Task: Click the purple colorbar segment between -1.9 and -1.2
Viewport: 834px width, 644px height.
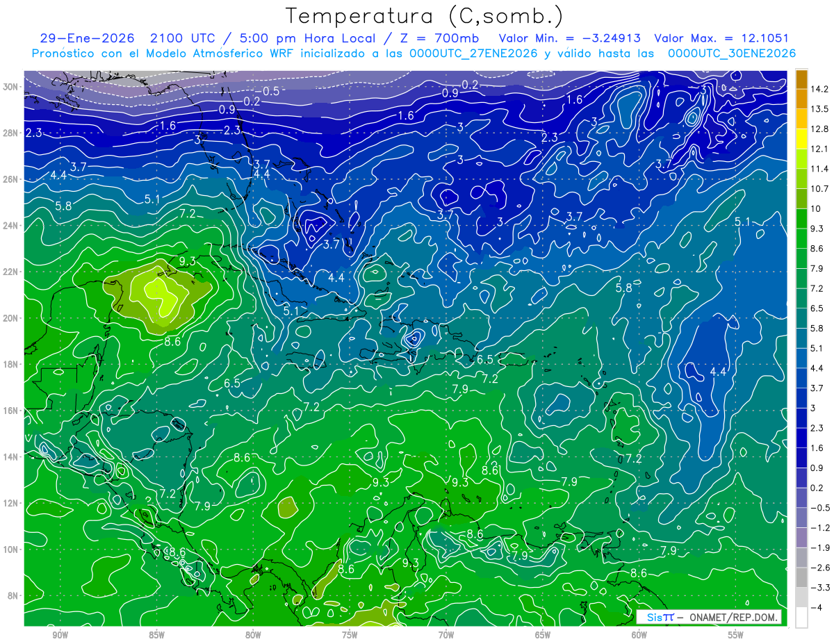Action: click(x=801, y=537)
